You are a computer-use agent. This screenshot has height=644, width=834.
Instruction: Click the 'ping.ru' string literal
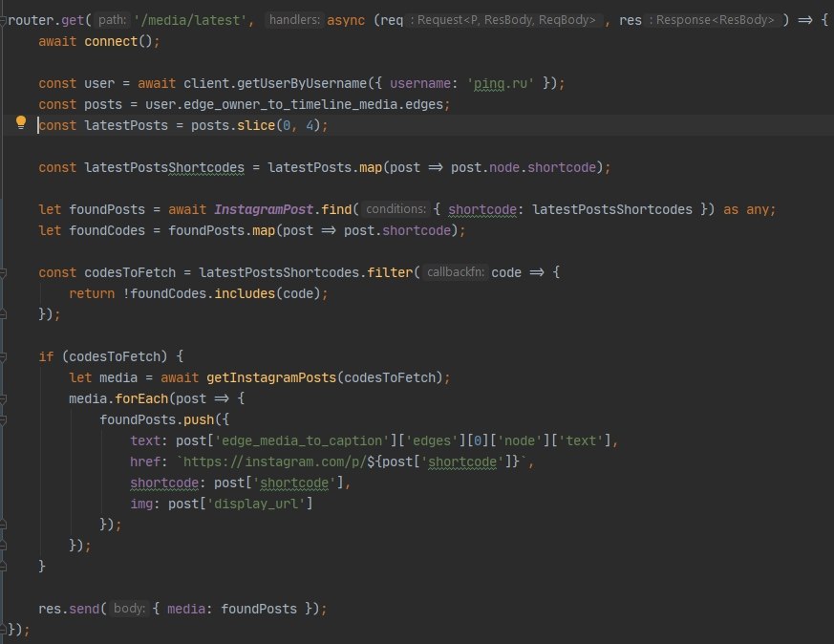coord(500,83)
